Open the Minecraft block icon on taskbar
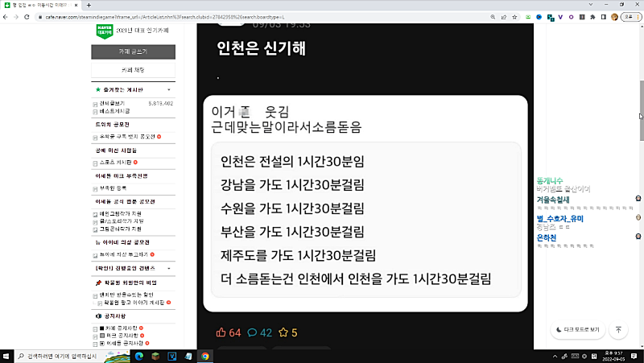The width and height of the screenshot is (644, 363). pos(155,356)
